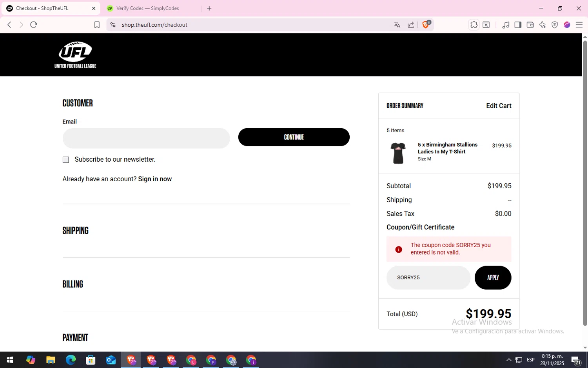
Task: Click the CONTINUE button
Action: tap(294, 137)
